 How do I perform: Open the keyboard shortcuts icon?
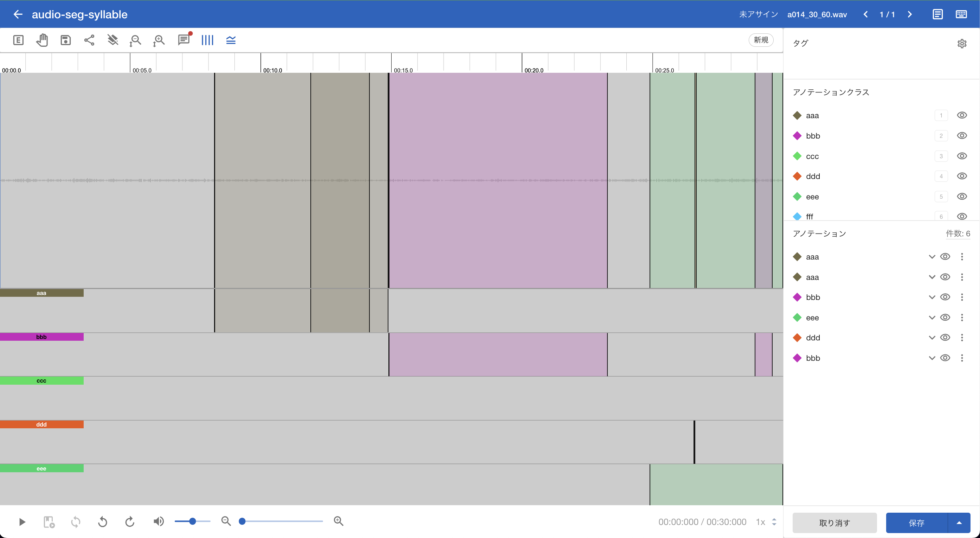[961, 14]
